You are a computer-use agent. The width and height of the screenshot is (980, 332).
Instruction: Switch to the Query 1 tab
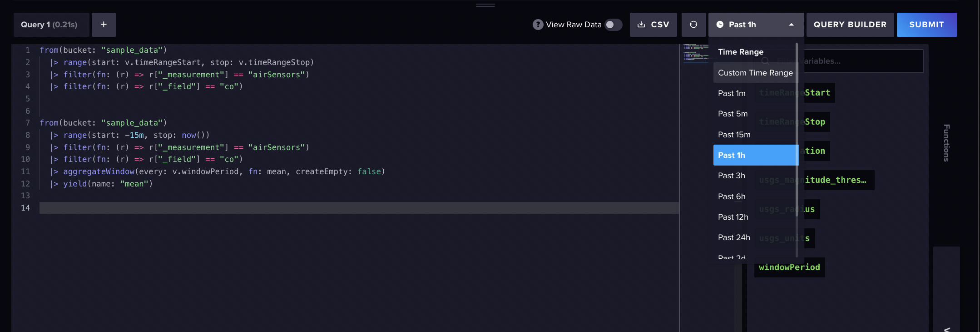pos(51,25)
